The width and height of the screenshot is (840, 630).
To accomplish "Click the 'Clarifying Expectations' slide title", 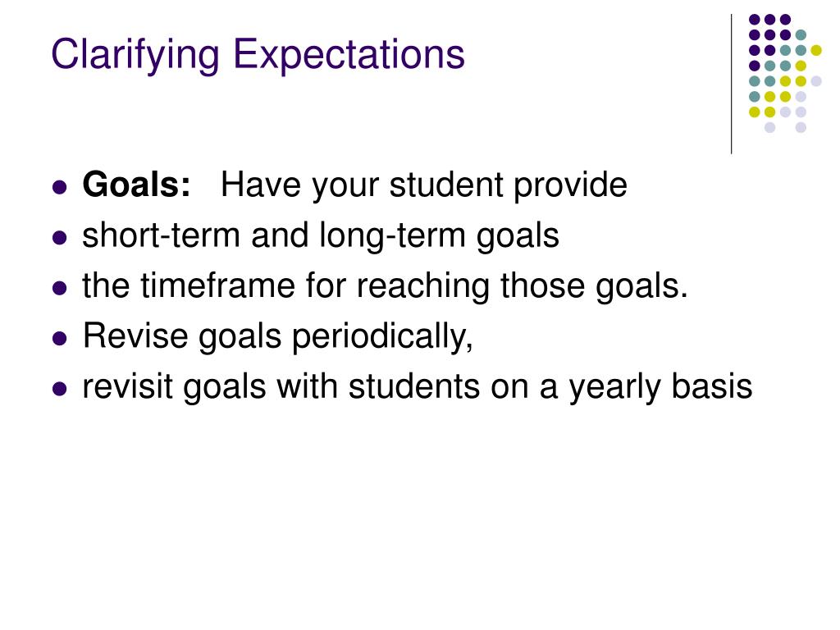I will coord(258,55).
